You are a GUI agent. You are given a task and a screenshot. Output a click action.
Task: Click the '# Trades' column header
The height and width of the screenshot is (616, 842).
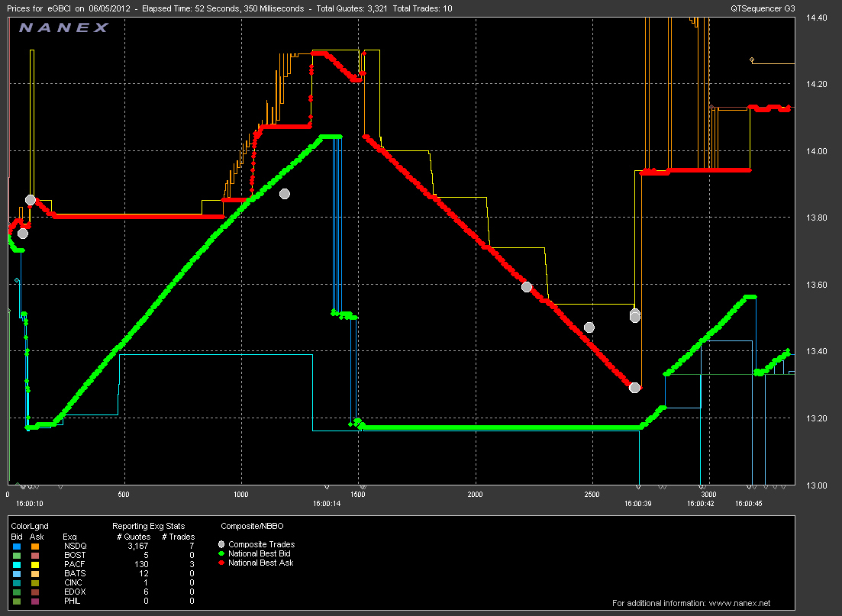(x=179, y=537)
